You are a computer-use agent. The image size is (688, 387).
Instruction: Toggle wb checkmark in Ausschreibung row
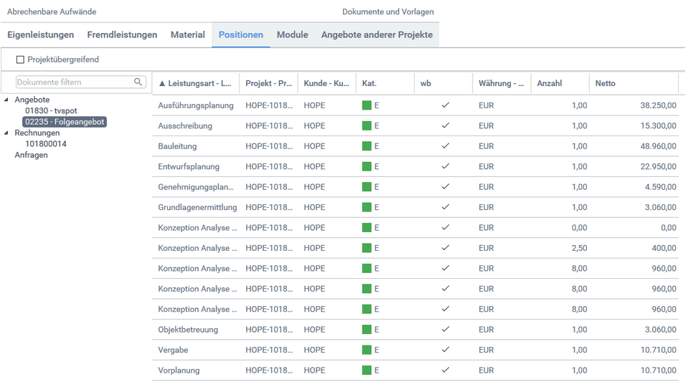445,125
